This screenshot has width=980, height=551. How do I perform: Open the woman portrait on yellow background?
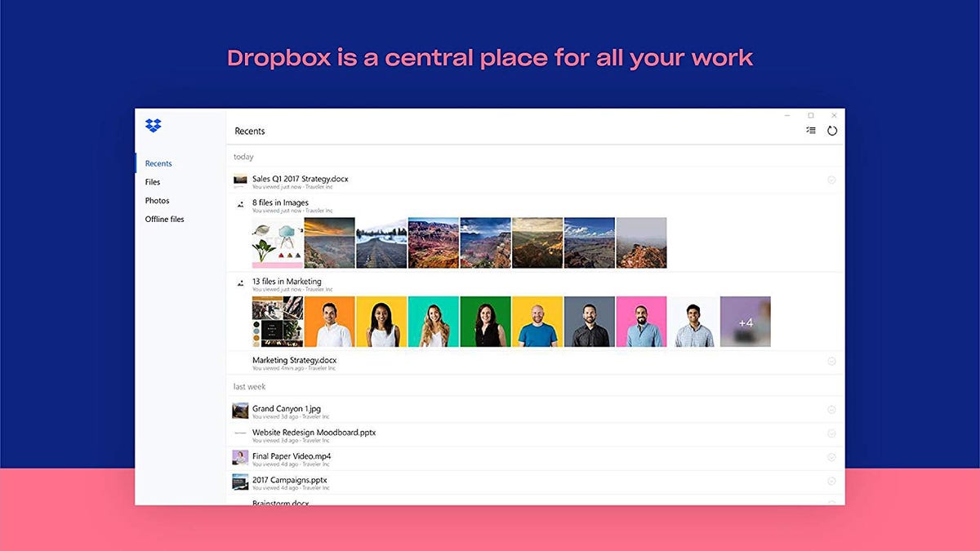(x=381, y=322)
